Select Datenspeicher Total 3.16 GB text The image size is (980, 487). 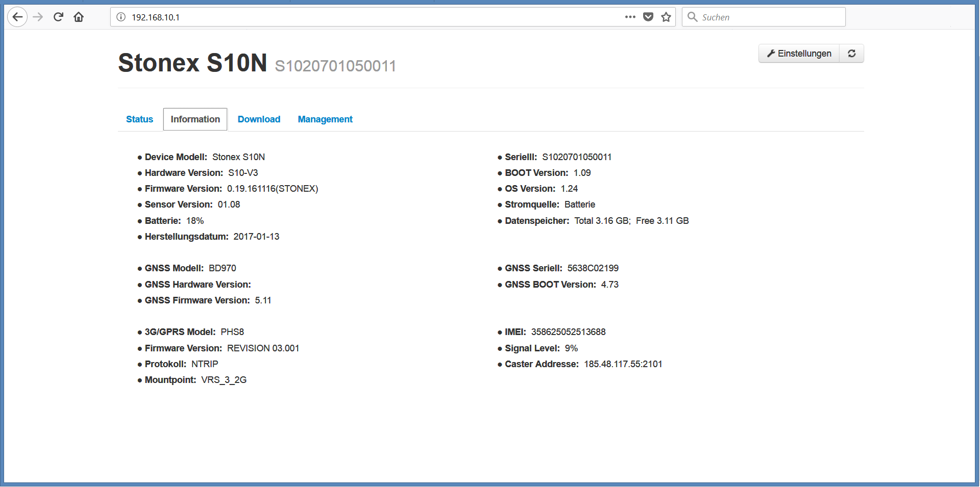pos(603,221)
